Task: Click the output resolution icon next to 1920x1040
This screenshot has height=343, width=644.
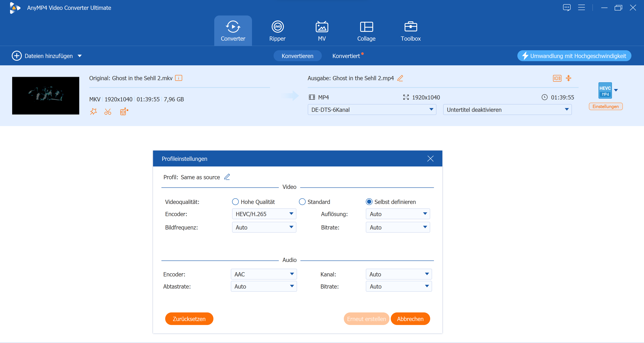Action: point(406,97)
